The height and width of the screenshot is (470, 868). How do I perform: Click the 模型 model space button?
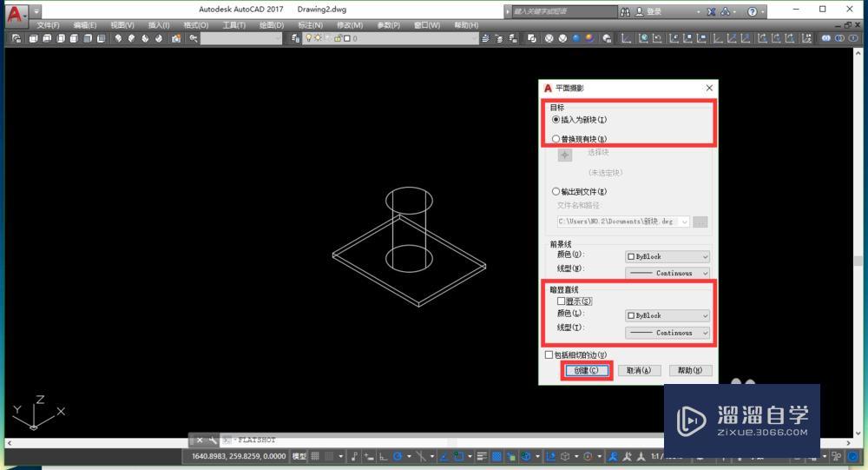tap(299, 456)
